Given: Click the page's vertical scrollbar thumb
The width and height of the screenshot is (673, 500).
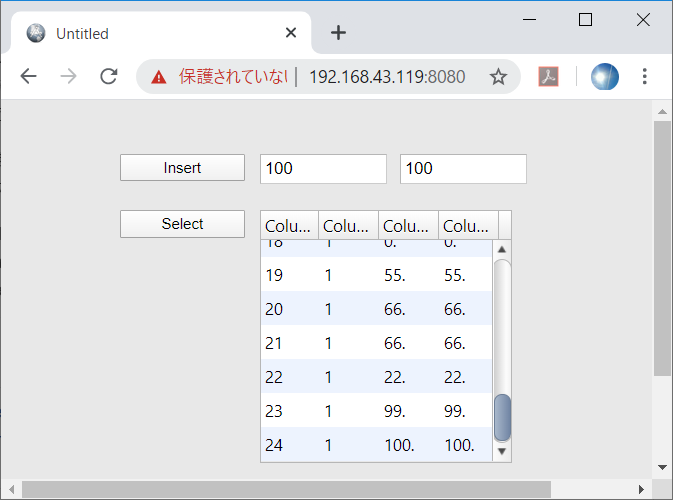Looking at the screenshot, I should point(662,248).
